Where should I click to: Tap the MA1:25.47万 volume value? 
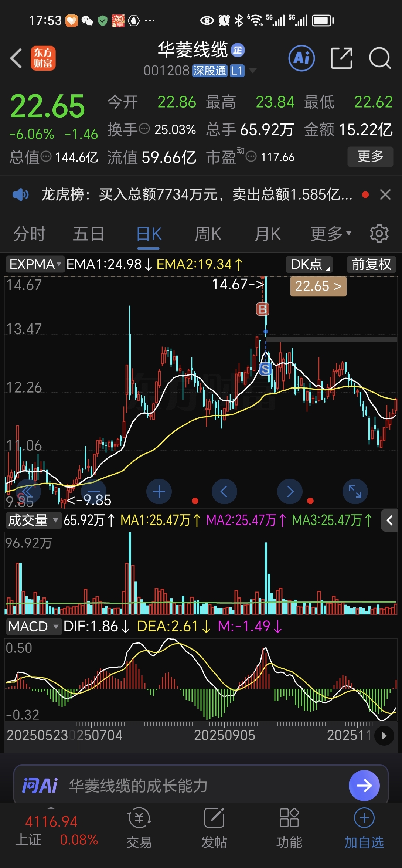point(161,520)
